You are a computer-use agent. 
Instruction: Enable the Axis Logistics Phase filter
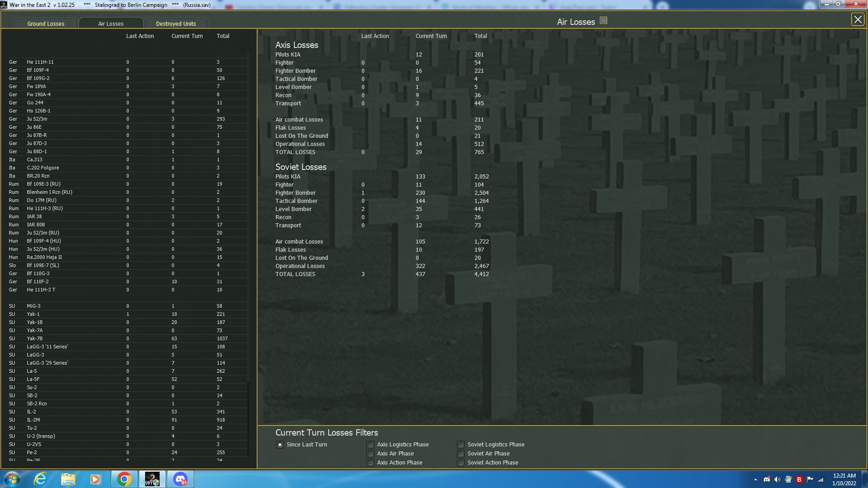(x=370, y=445)
